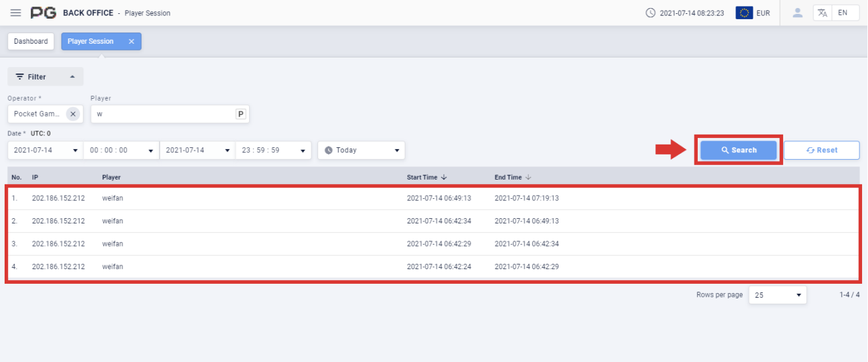Switch to the Dashboard tab
The width and height of the screenshot is (868, 362).
[x=30, y=41]
